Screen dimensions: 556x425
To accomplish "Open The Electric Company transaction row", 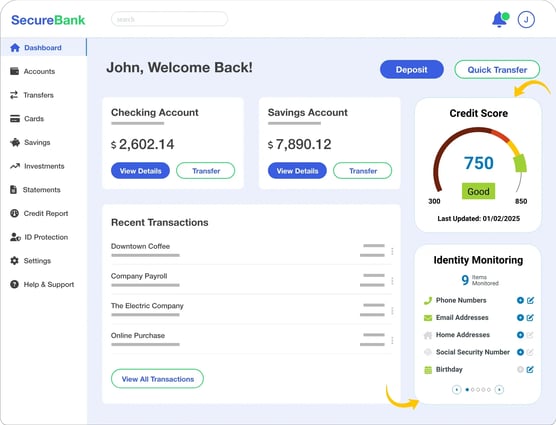I will pos(251,310).
